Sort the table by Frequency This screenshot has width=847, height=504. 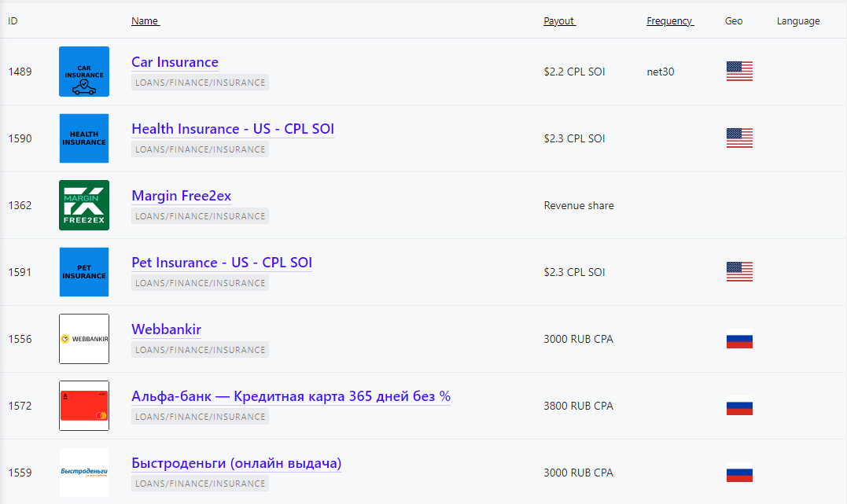point(669,20)
